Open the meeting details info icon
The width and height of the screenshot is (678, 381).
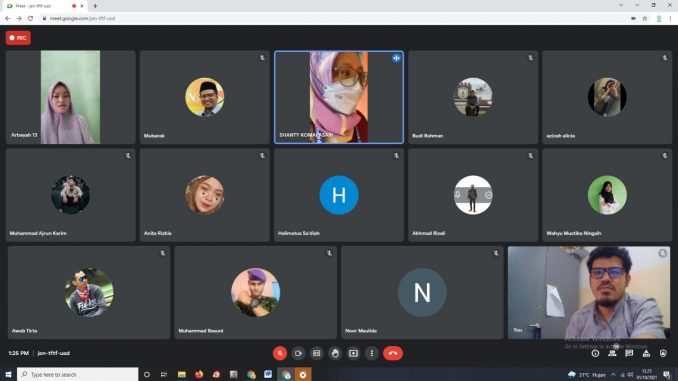coord(595,353)
